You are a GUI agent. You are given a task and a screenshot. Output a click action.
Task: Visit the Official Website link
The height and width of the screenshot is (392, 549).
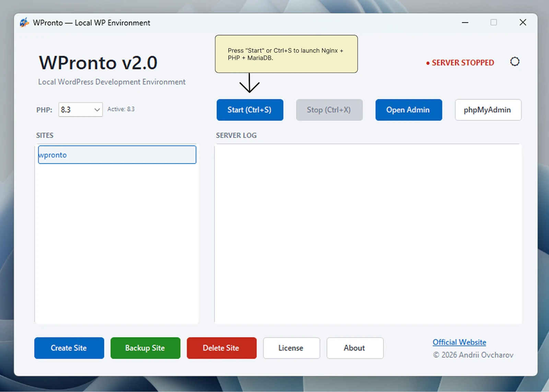click(x=459, y=342)
